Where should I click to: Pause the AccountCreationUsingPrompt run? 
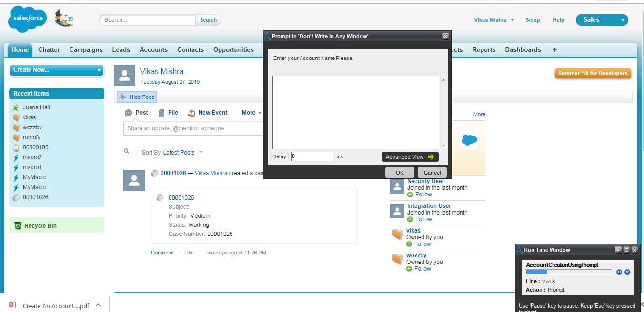[x=619, y=272]
